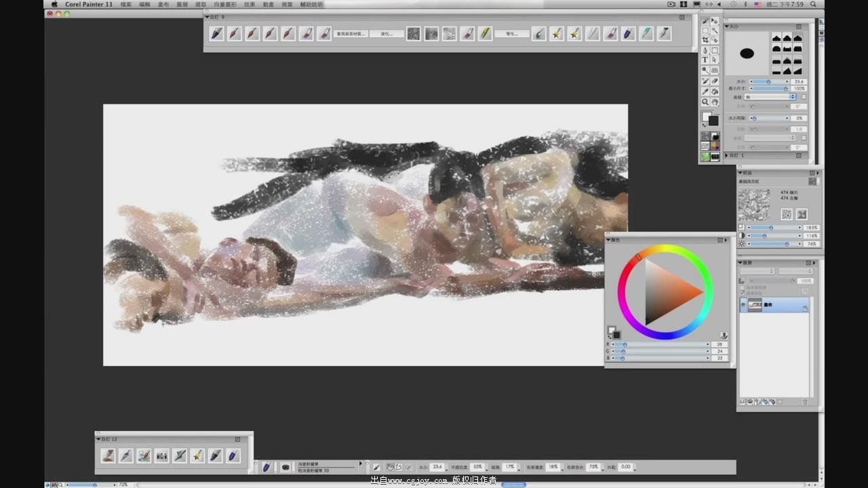Open the brush variant dab selector
The width and height of the screenshot is (868, 488).
pos(285,467)
